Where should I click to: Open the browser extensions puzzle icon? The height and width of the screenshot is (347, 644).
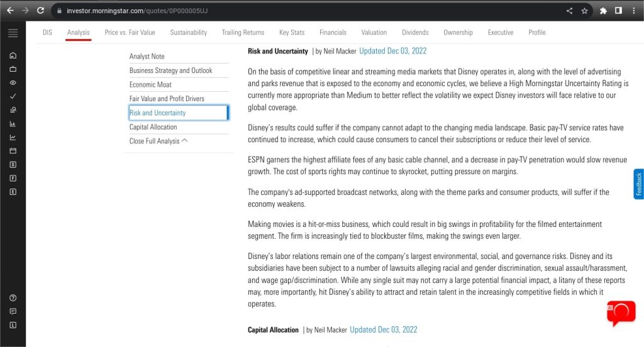pyautogui.click(x=604, y=11)
